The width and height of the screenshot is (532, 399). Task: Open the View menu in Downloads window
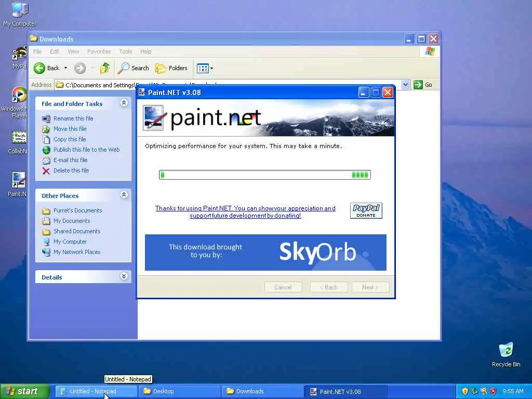point(73,51)
